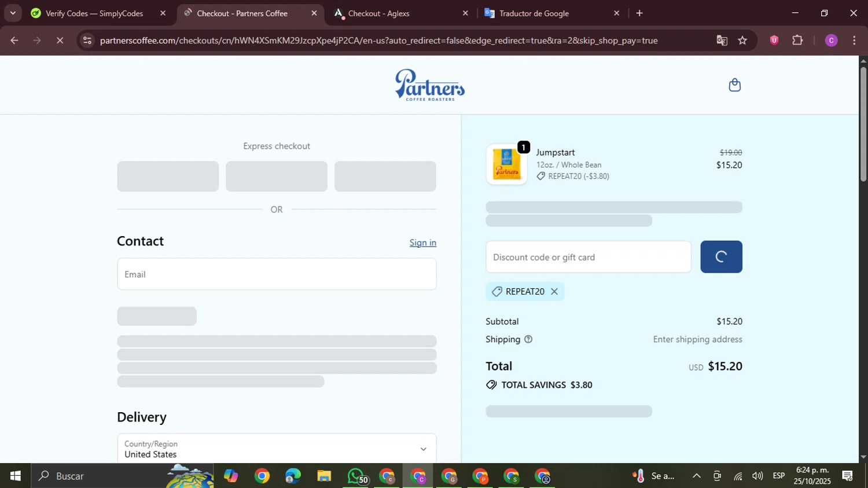Image resolution: width=868 pixels, height=488 pixels.
Task: Click the loading Apply discount button
Action: point(721,257)
